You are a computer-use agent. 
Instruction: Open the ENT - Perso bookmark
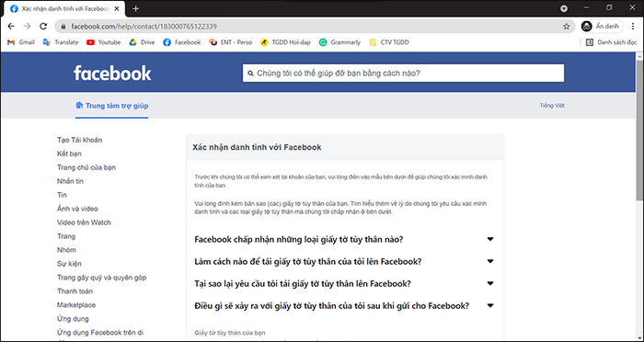tap(230, 42)
